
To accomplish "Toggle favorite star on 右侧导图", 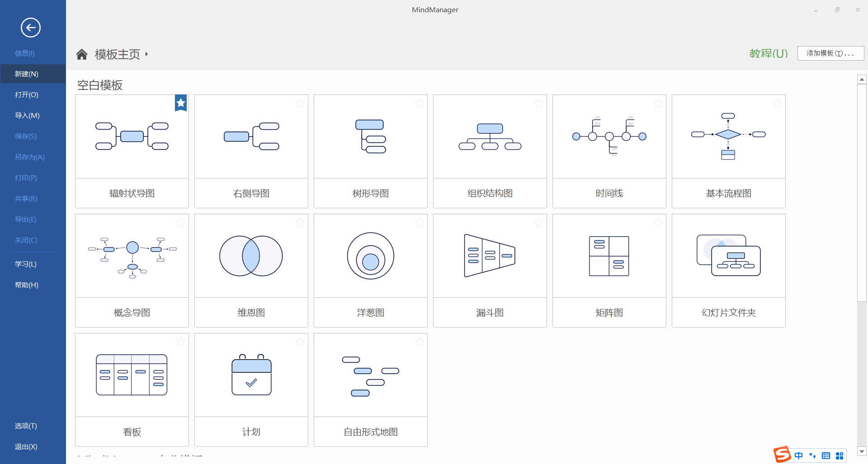I will 300,103.
